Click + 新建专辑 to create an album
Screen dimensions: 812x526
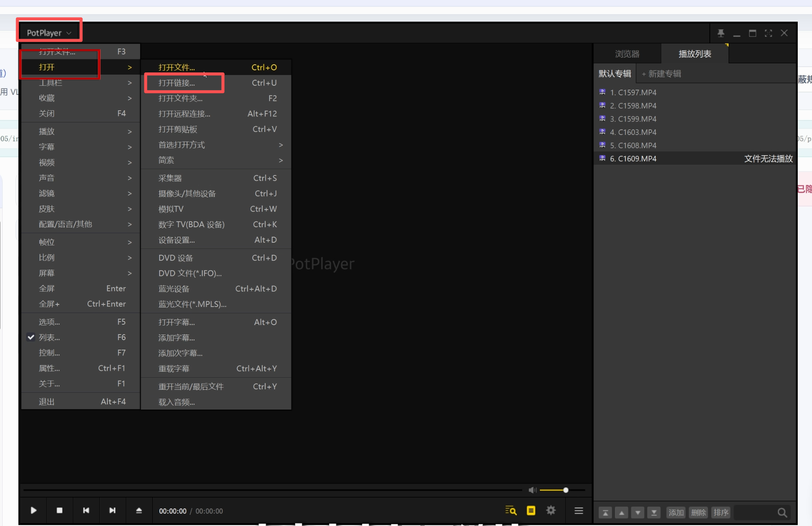click(x=662, y=74)
